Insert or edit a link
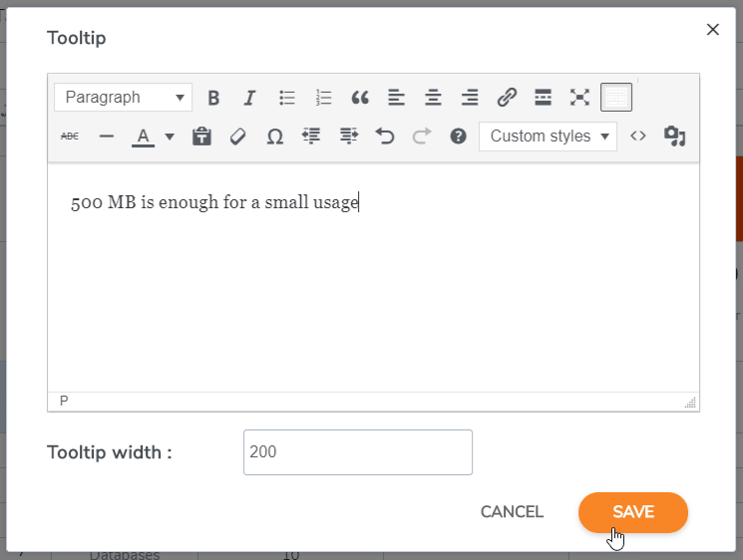The image size is (743, 560). 507,98
